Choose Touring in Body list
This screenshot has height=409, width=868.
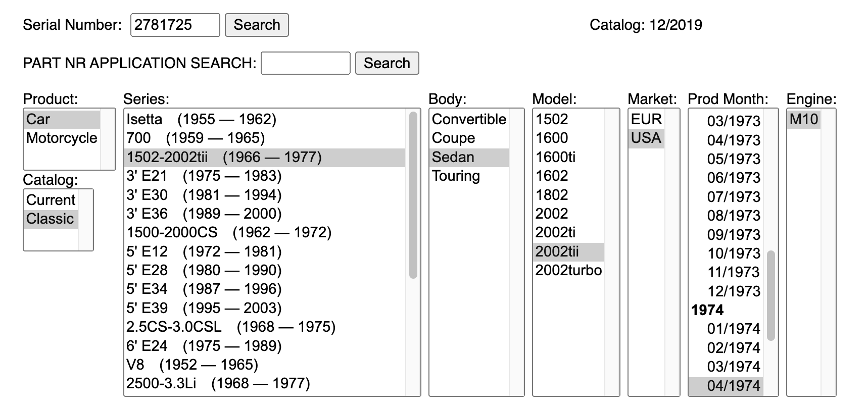(456, 176)
